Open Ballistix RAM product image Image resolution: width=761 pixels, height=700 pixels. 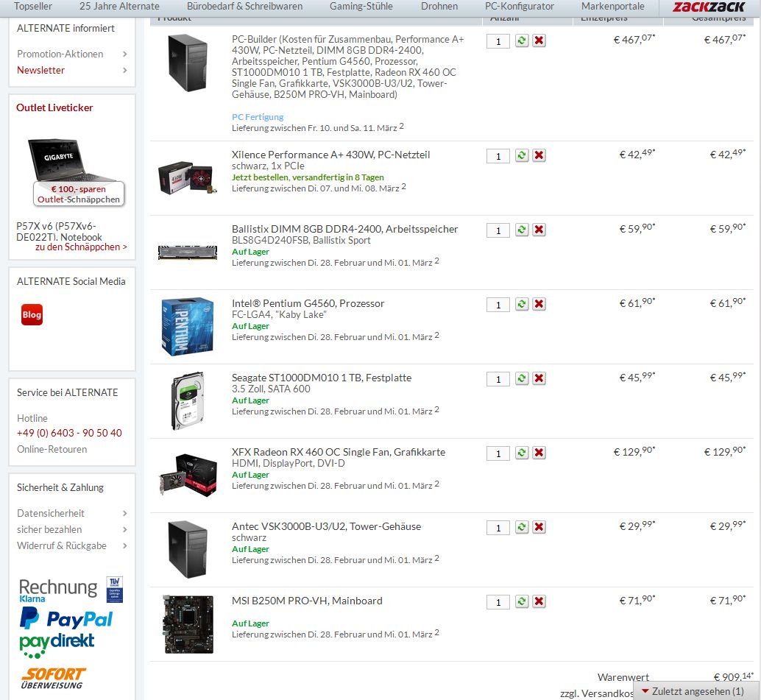pos(188,252)
